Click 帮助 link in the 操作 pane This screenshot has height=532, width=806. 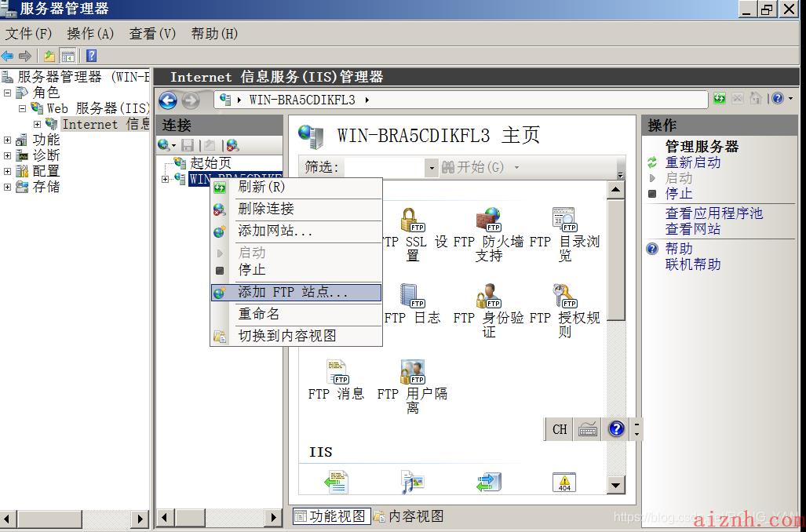(x=679, y=249)
